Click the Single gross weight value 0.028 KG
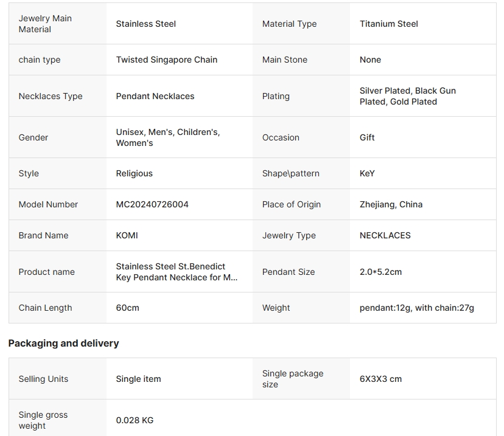Viewport: 504px width, 436px height. pos(135,420)
